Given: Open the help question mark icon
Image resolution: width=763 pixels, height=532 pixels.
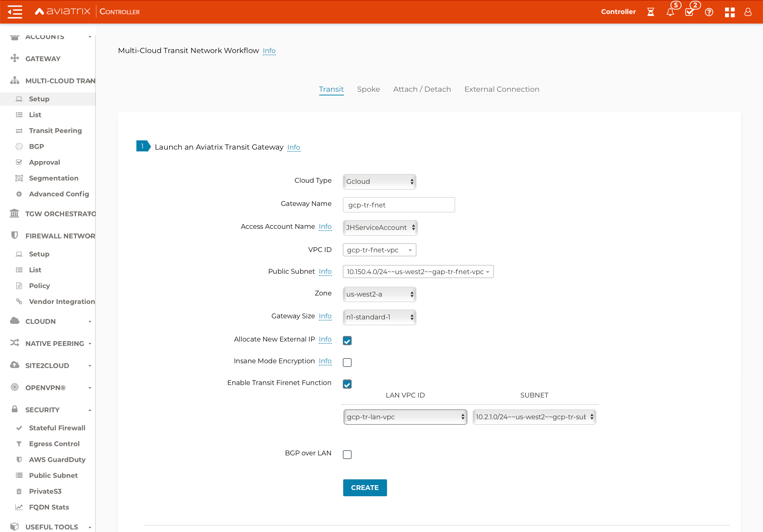Looking at the screenshot, I should point(709,12).
